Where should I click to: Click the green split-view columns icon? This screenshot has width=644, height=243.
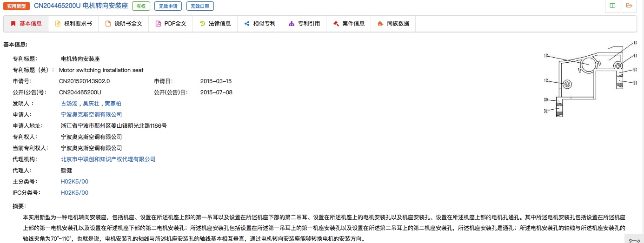(x=612, y=6)
